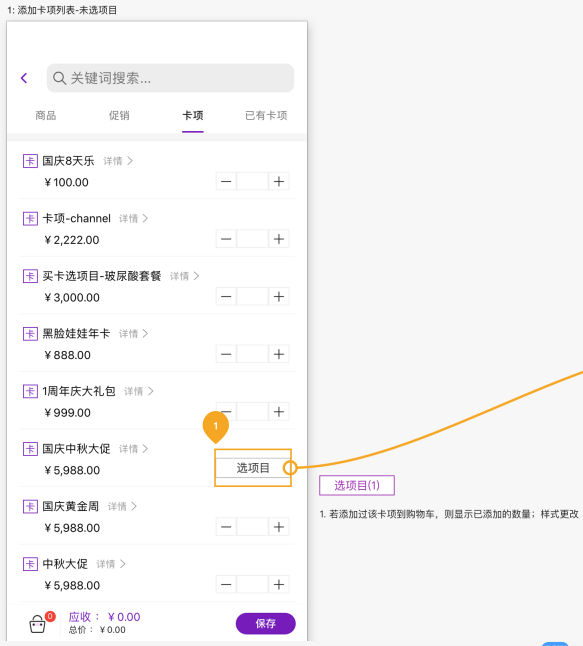583x646 pixels.
Task: Switch to the 已有卡项 tab
Action: click(x=266, y=115)
